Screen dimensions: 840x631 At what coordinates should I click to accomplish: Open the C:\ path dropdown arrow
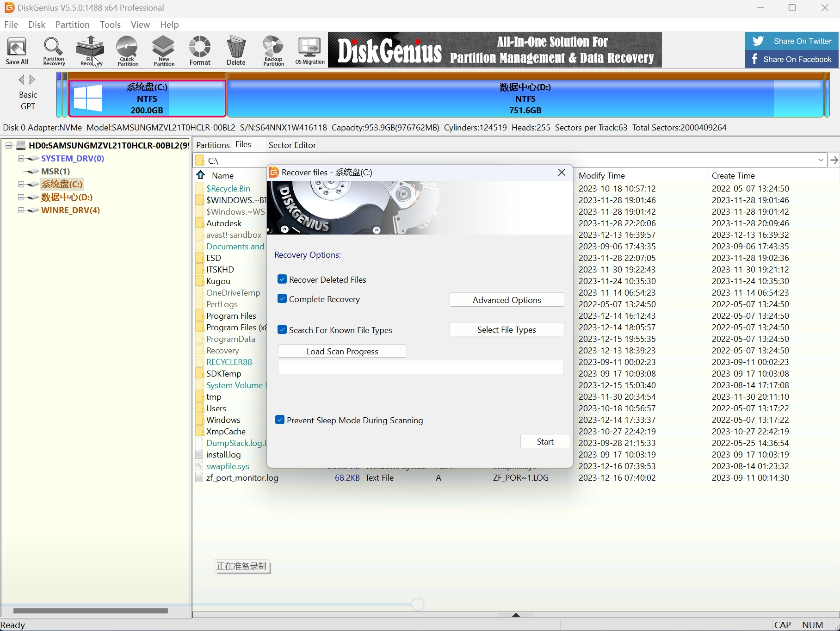821,161
